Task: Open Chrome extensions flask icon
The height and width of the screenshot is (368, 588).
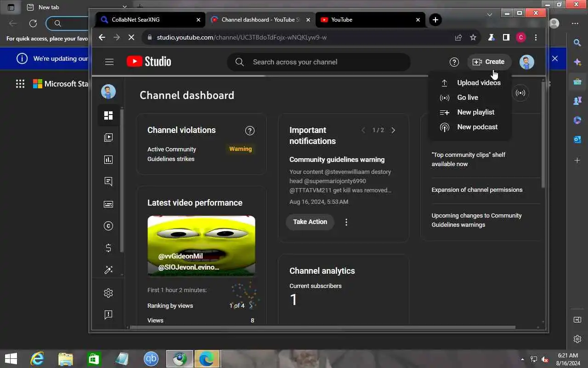Action: coord(491,38)
